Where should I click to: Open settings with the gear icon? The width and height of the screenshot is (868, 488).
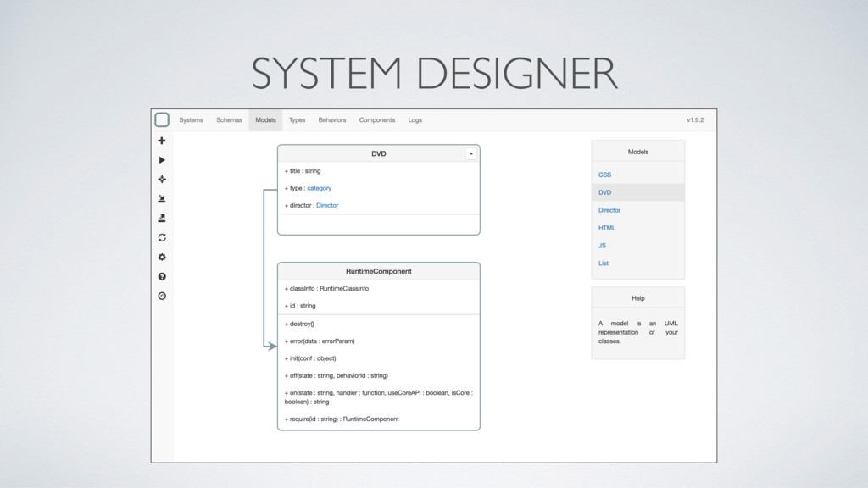(162, 257)
